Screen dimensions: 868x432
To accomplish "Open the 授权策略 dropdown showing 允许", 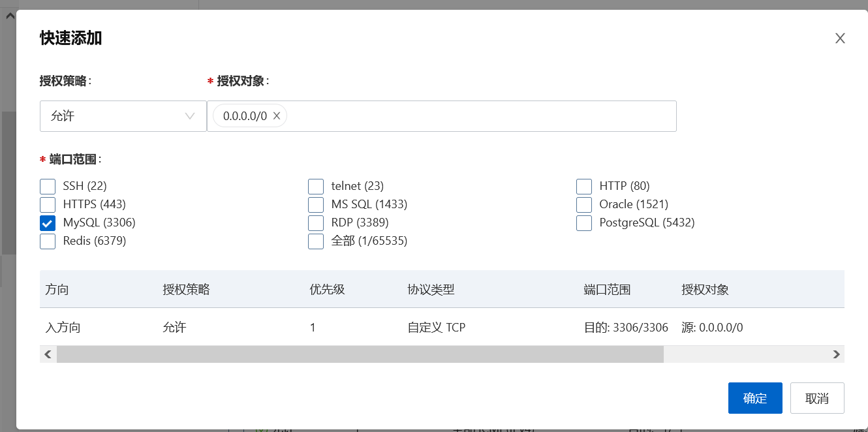I will 123,116.
